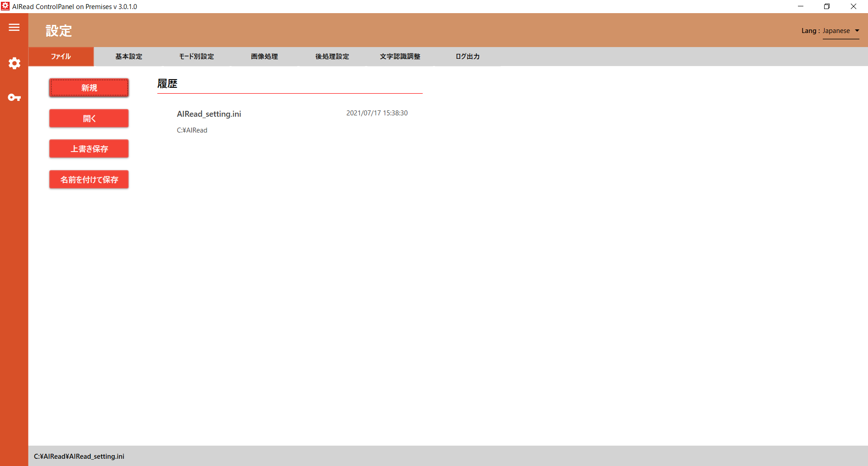Open the settings gear in the sidebar
This screenshot has width=868, height=466.
pos(14,63)
